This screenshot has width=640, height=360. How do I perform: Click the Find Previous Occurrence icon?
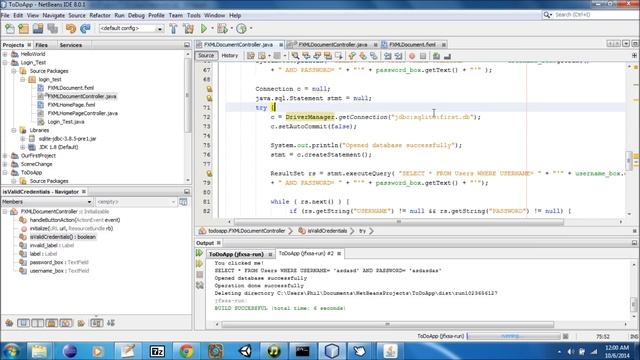[306, 56]
